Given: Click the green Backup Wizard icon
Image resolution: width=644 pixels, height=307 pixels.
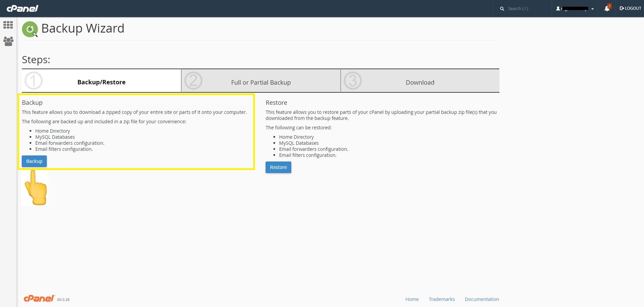Looking at the screenshot, I should point(30,29).
